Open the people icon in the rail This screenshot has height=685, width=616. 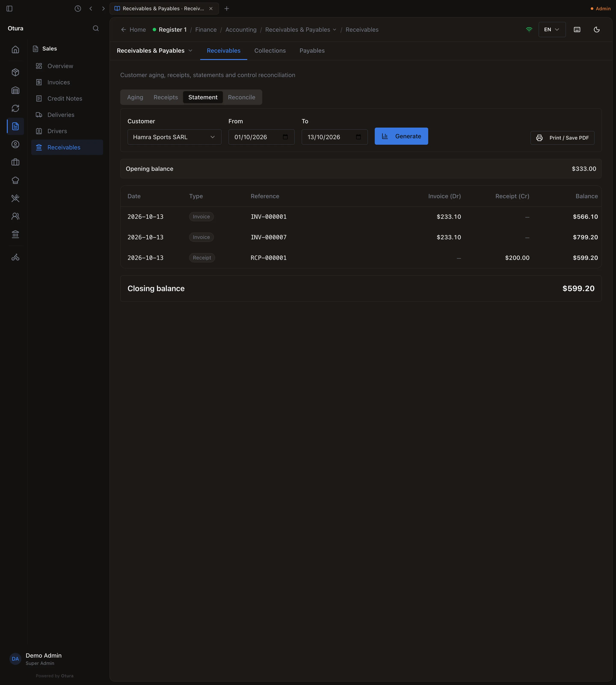tap(15, 216)
